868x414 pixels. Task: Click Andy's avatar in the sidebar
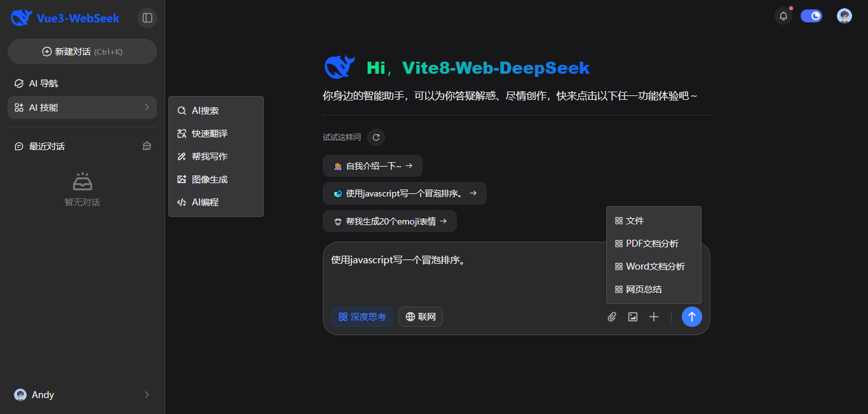coord(20,395)
